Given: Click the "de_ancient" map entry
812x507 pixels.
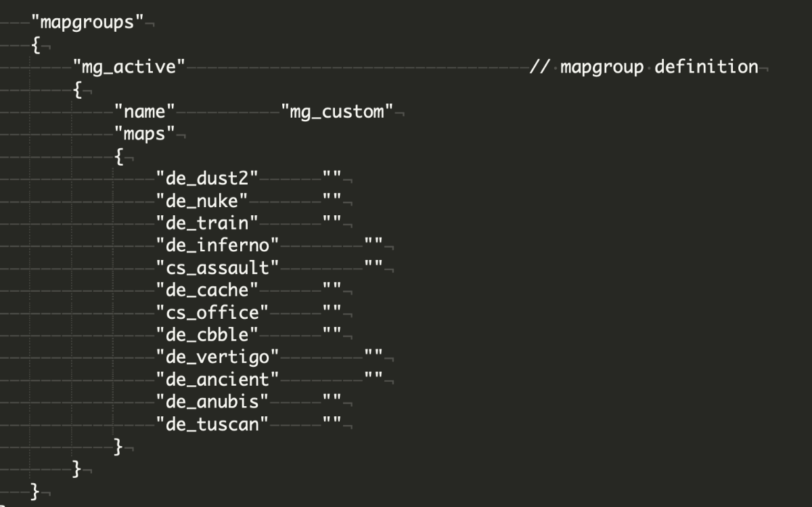Looking at the screenshot, I should (x=217, y=379).
